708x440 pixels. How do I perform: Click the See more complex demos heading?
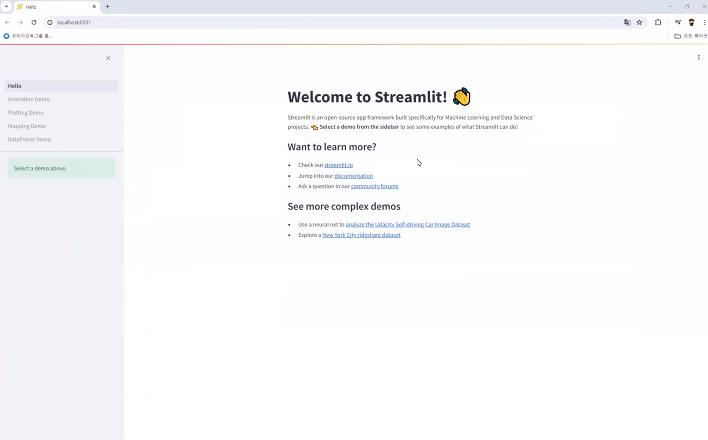(x=344, y=206)
